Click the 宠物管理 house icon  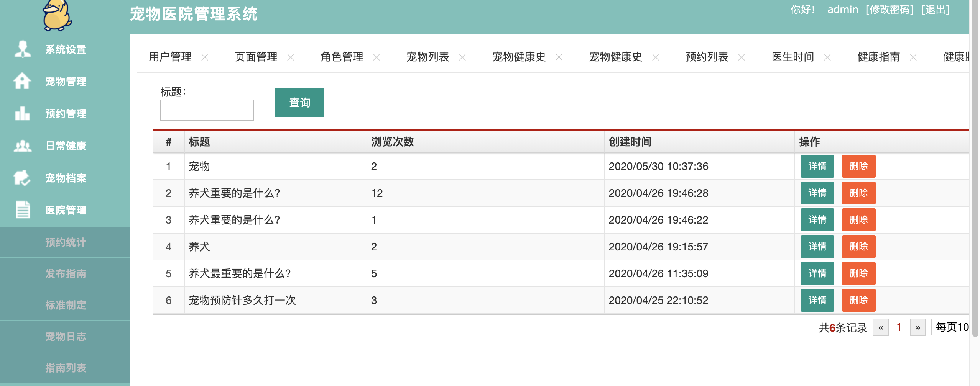click(x=22, y=81)
